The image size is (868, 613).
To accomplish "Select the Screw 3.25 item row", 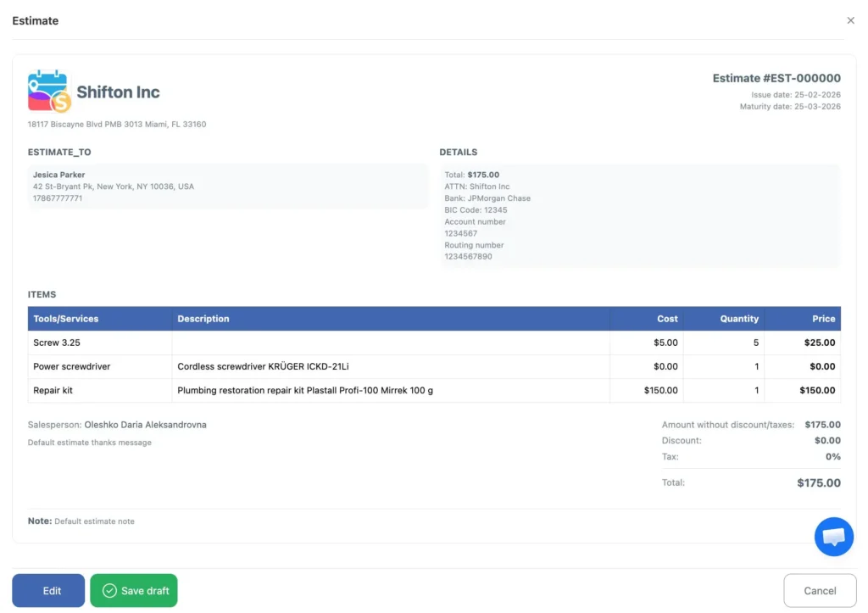I will (x=57, y=343).
